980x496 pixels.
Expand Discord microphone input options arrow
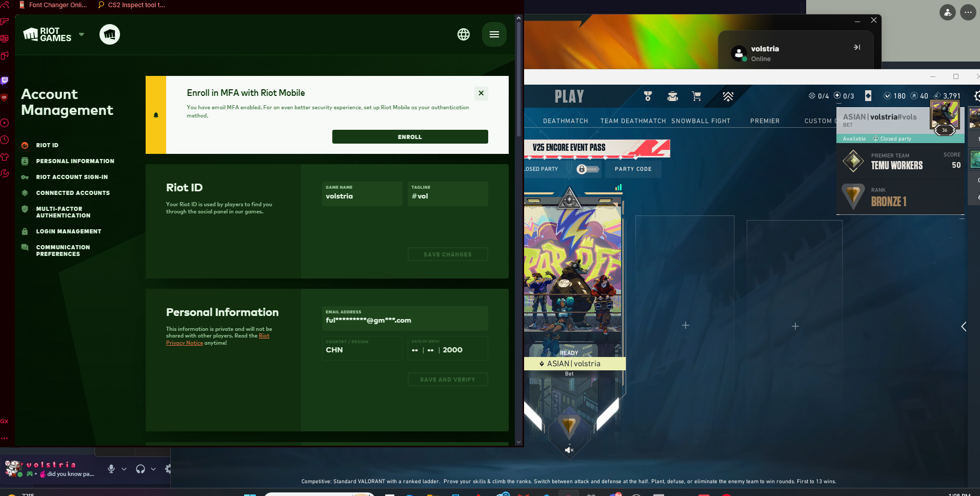click(x=124, y=469)
